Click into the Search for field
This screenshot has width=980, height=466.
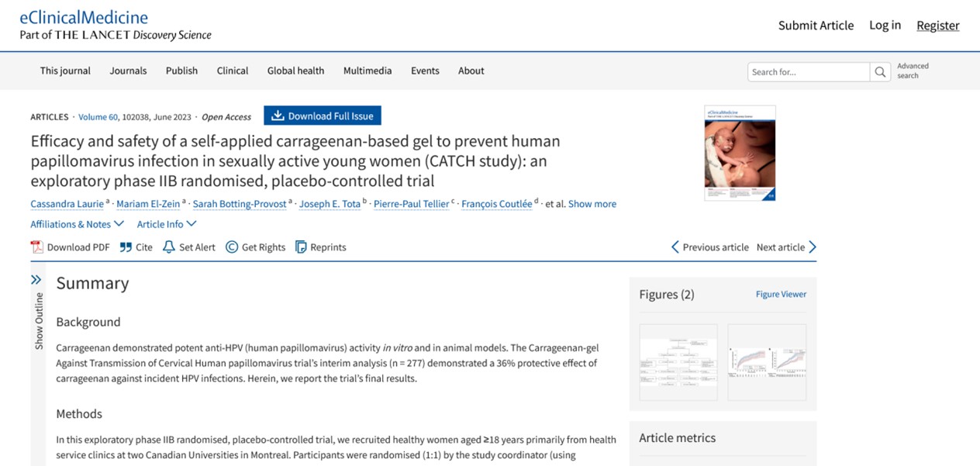click(808, 72)
